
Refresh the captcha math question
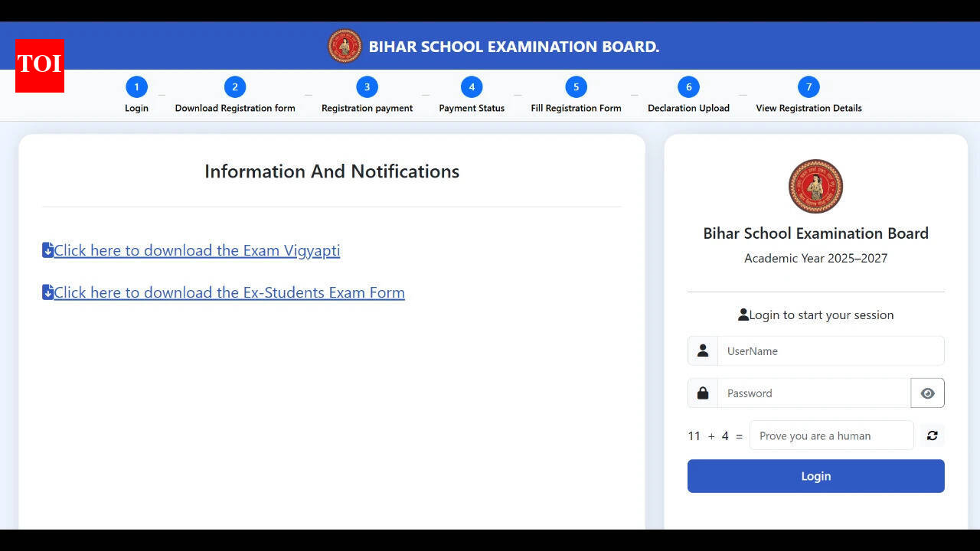(932, 435)
